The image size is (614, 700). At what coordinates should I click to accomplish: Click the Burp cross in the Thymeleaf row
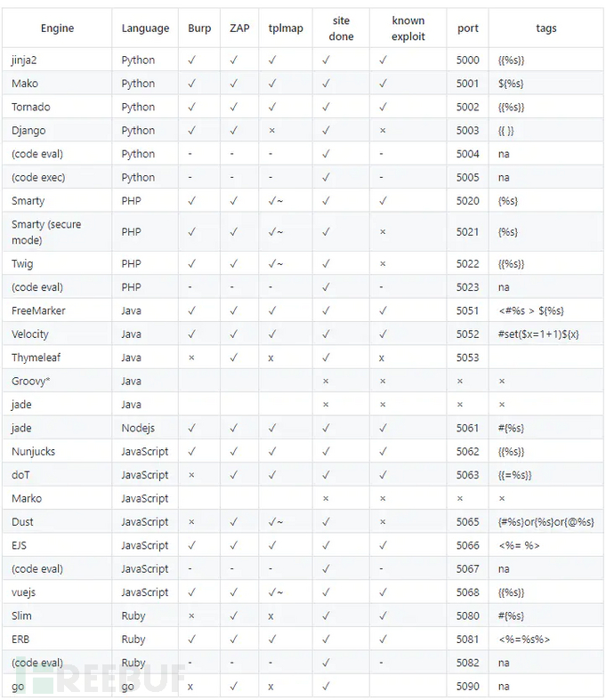[191, 358]
